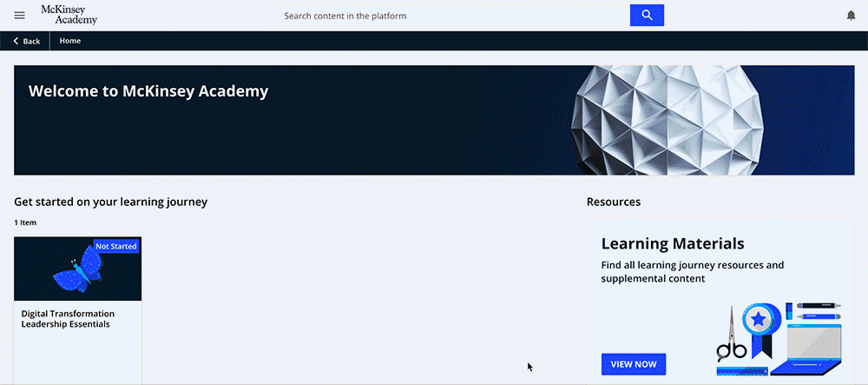Click the Learning Materials heading
Screen dimensions: 868x385
coord(673,244)
